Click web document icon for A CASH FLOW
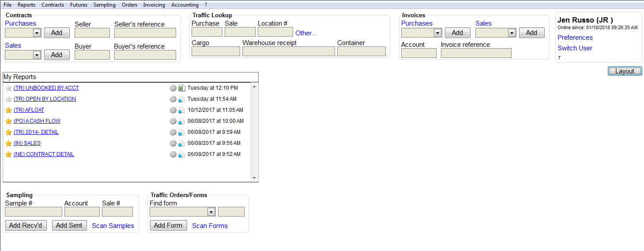The height and width of the screenshot is (251, 644). [x=181, y=121]
